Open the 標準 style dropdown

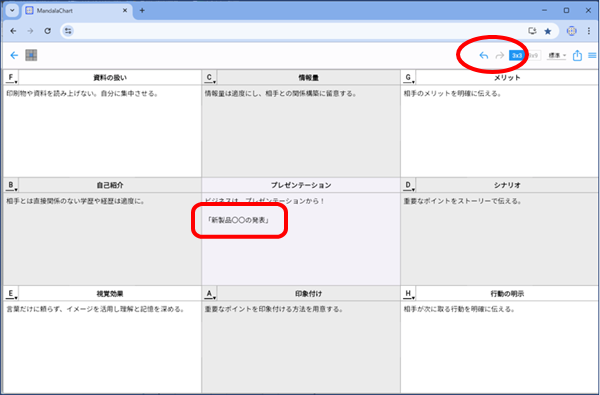(x=557, y=55)
